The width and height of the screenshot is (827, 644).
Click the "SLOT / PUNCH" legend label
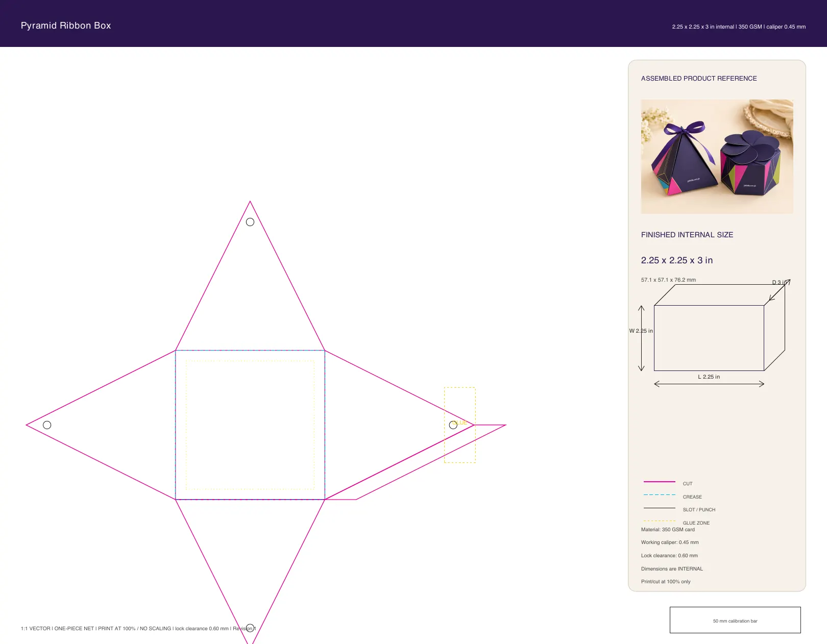pyautogui.click(x=699, y=510)
